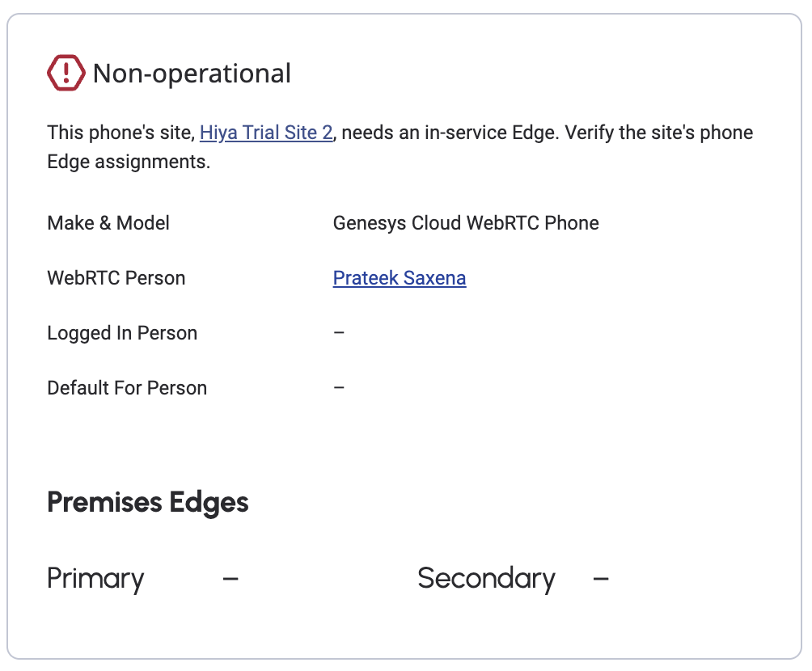
Task: Click the Default For Person label
Action: pyautogui.click(x=127, y=388)
